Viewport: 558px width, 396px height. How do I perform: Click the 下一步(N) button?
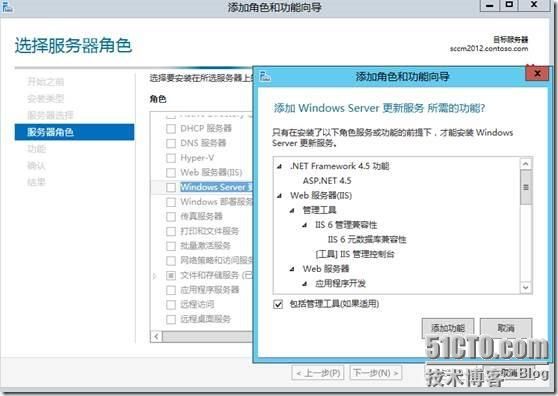376,373
